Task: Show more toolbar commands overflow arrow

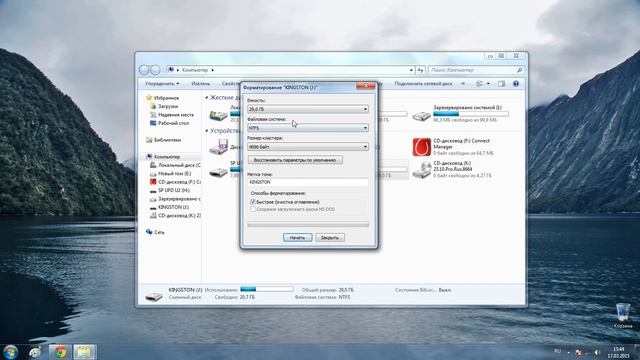Action: (463, 84)
